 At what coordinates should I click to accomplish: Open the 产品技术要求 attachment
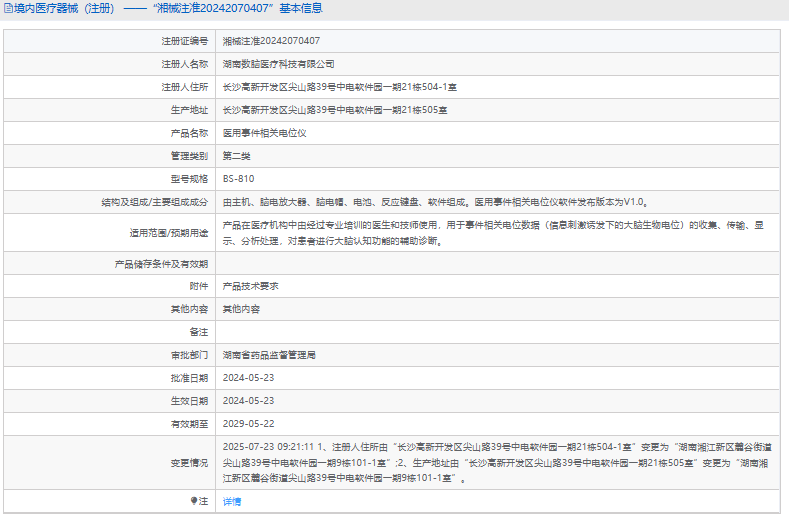(251, 286)
